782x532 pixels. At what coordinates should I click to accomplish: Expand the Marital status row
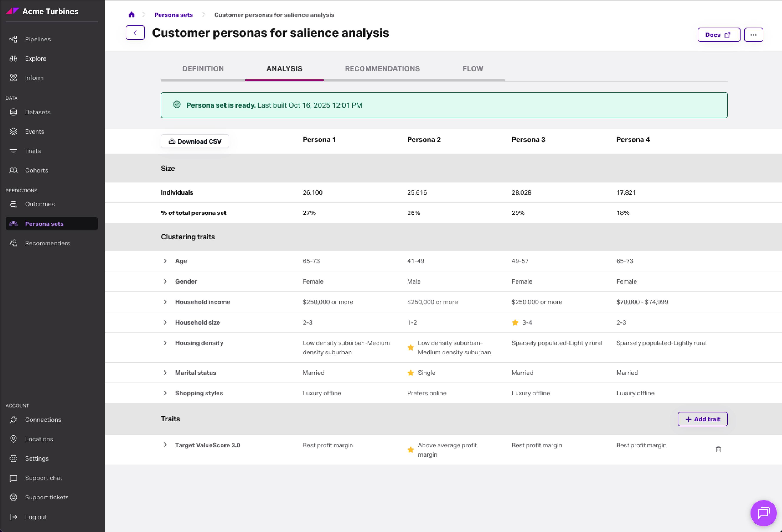(x=165, y=373)
